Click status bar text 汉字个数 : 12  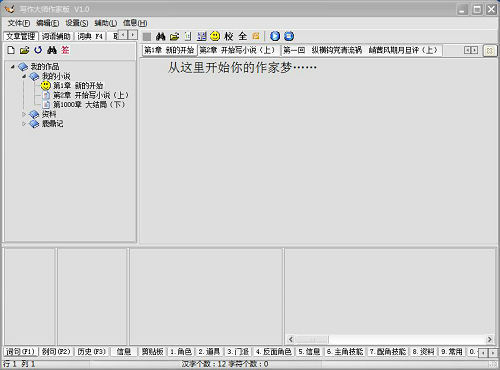tap(204, 364)
